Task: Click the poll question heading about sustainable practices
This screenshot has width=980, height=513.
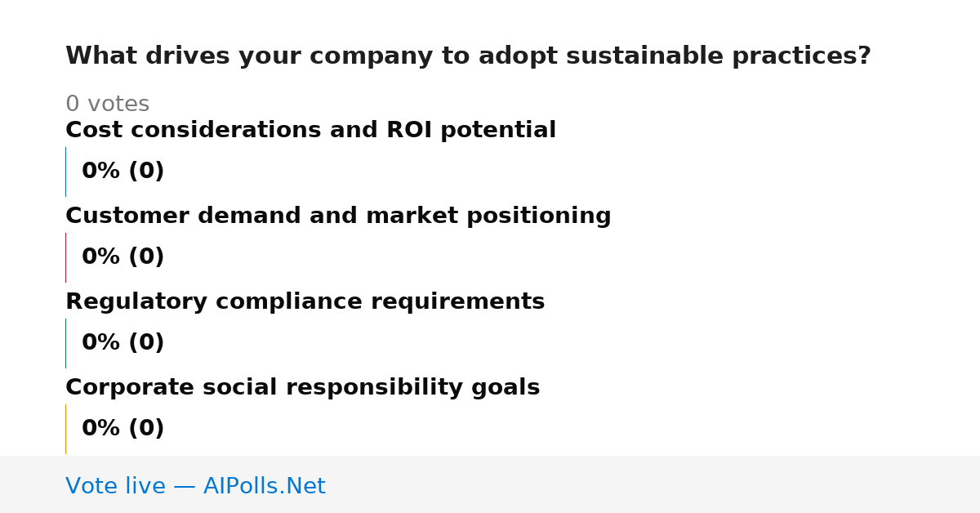Action: pos(468,56)
